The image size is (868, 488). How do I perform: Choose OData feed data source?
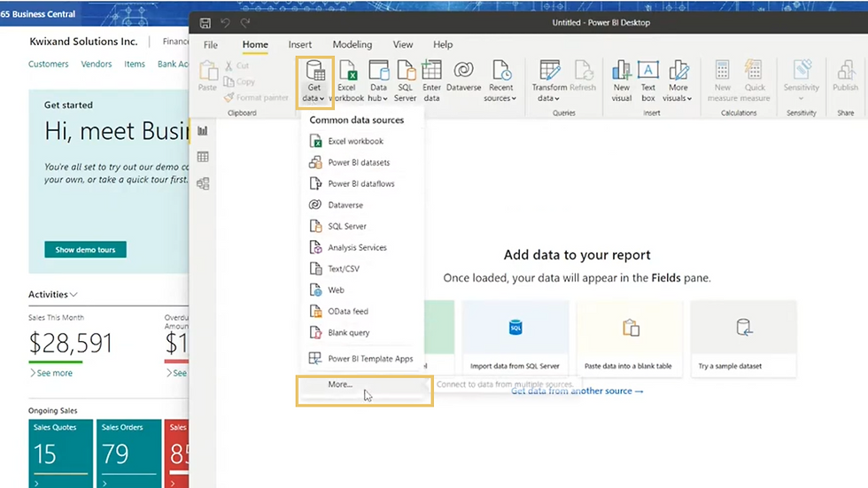coord(362,312)
